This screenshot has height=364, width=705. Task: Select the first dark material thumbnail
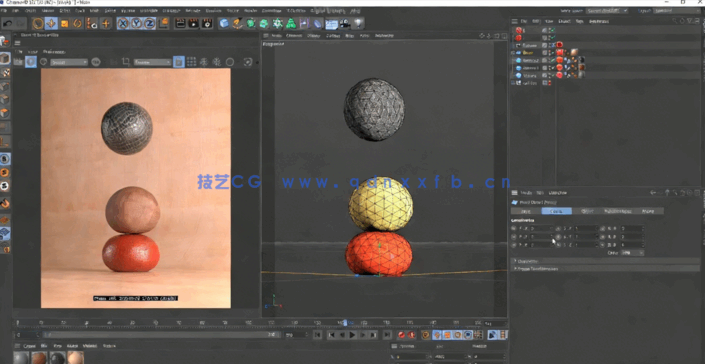[21, 358]
